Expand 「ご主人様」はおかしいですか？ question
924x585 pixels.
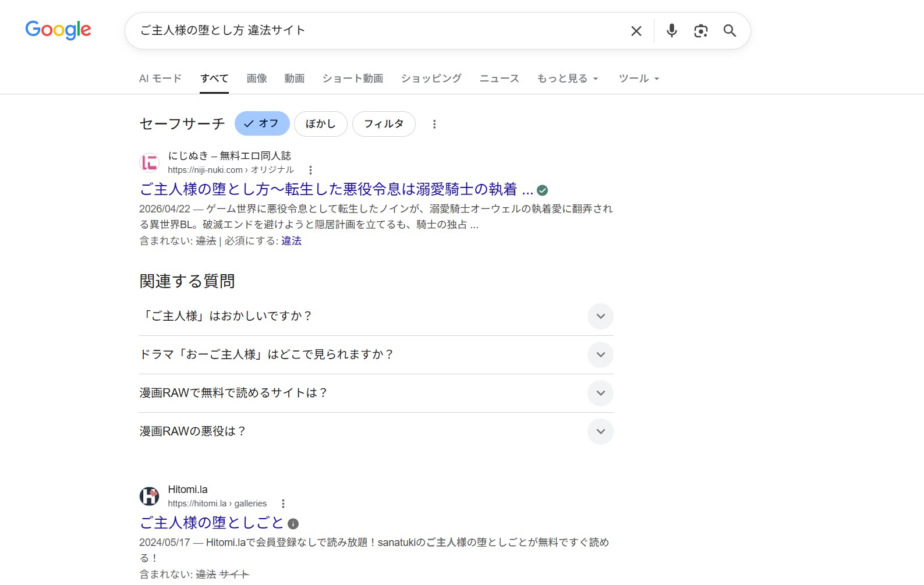[x=376, y=316]
